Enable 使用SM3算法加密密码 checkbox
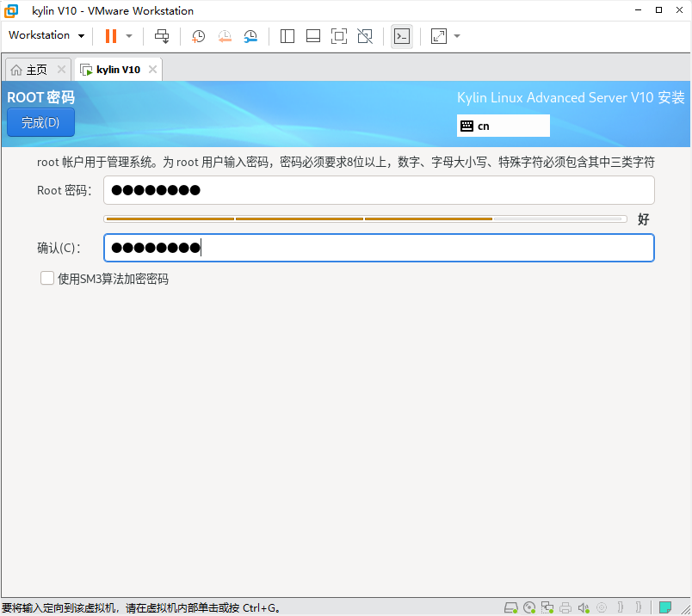This screenshot has height=616, width=692. tap(47, 279)
